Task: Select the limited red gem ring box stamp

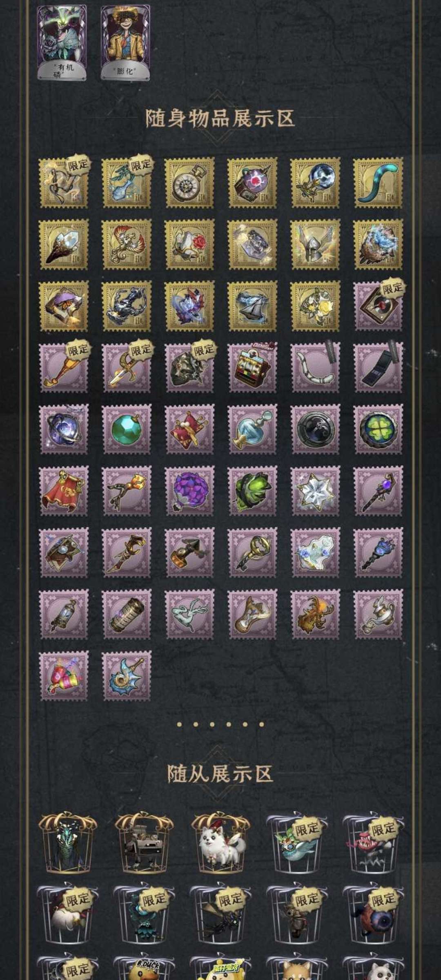Action: click(378, 306)
